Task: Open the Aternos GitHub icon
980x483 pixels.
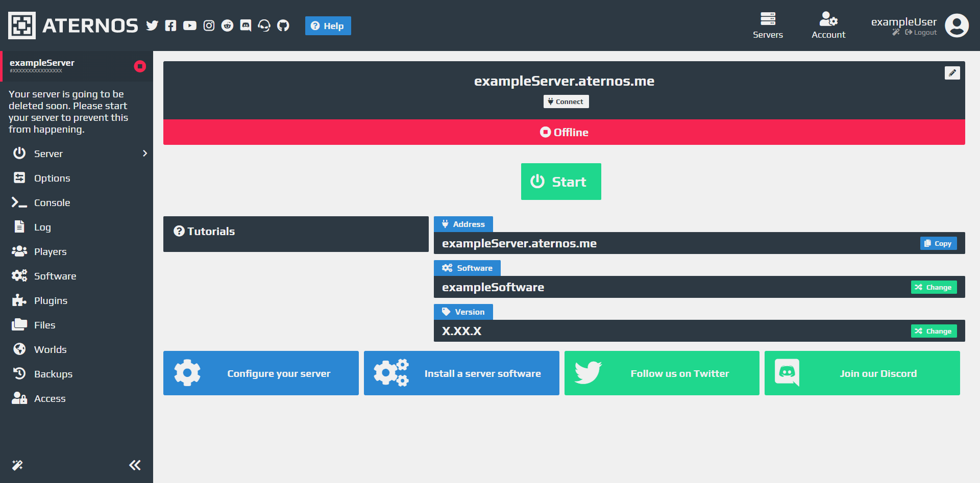Action: [283, 26]
